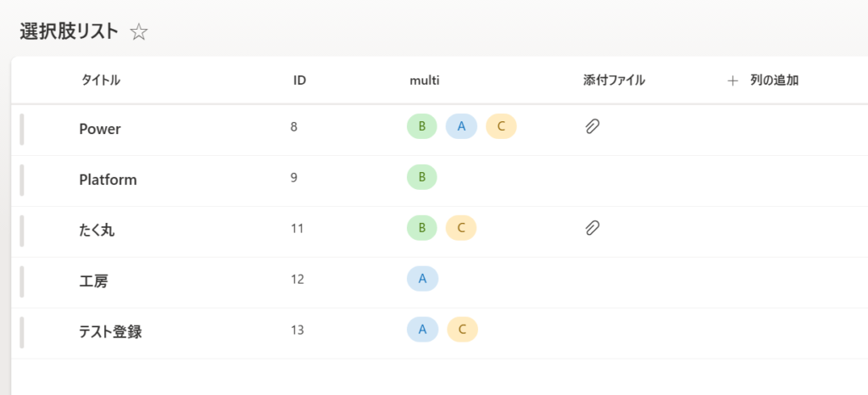Open the テスト登録 list item

point(110,332)
